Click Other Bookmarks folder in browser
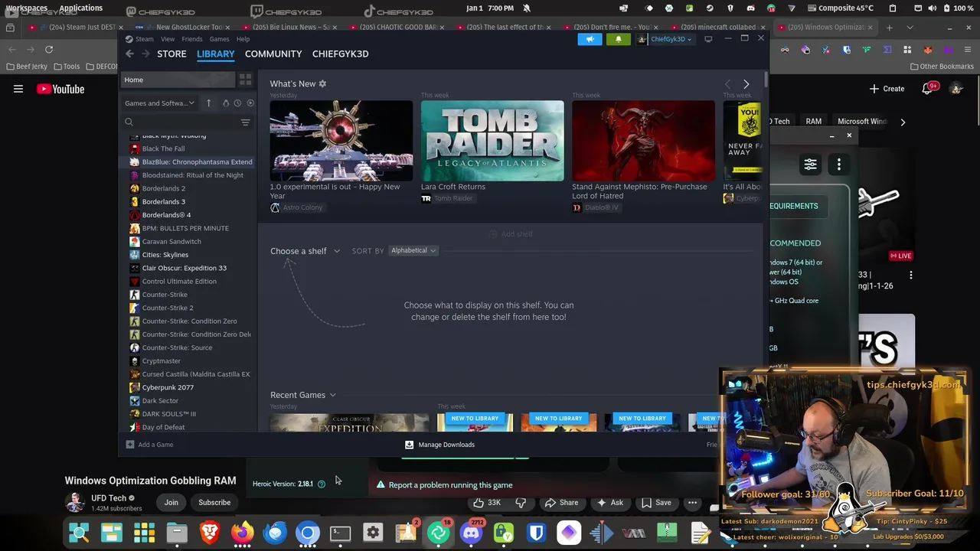The width and height of the screenshot is (980, 551). pos(941,67)
